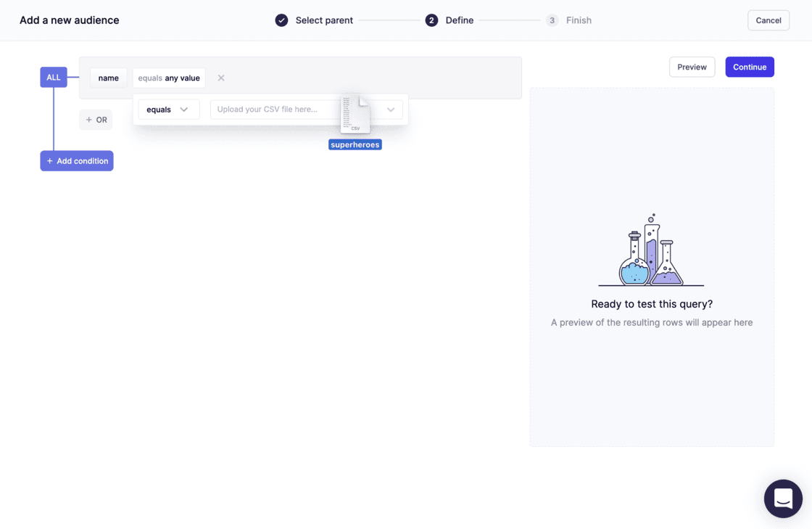Viewport: 812px width, 529px height.
Task: Add an OR condition
Action: [96, 119]
